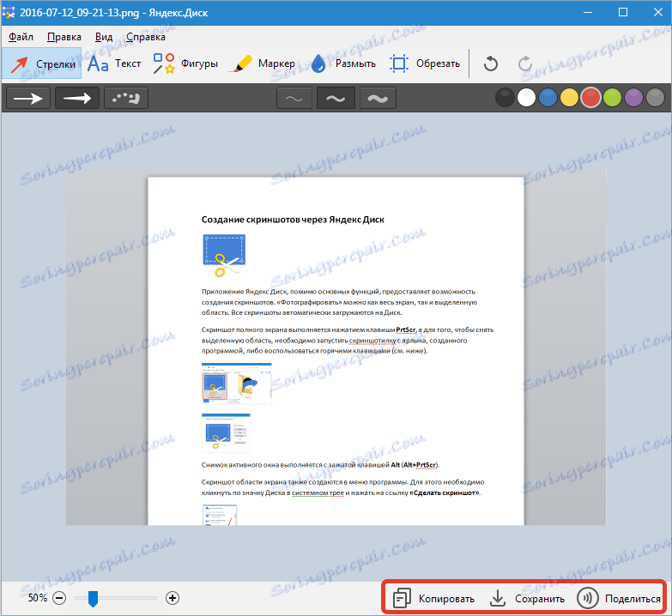
Task: Select the Обрезать crop tool
Action: click(x=425, y=63)
